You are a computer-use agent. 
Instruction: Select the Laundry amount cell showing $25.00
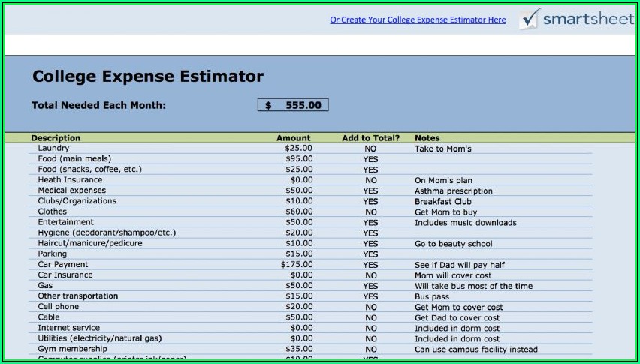tap(298, 149)
